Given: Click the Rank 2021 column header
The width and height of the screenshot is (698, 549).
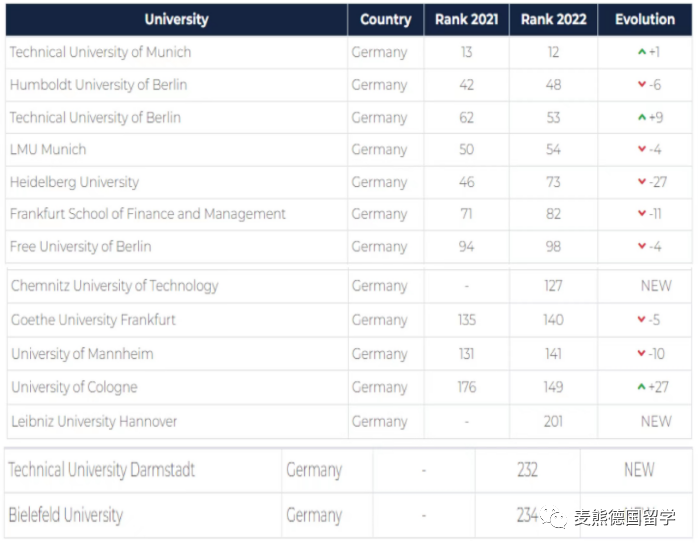Looking at the screenshot, I should click(467, 19).
